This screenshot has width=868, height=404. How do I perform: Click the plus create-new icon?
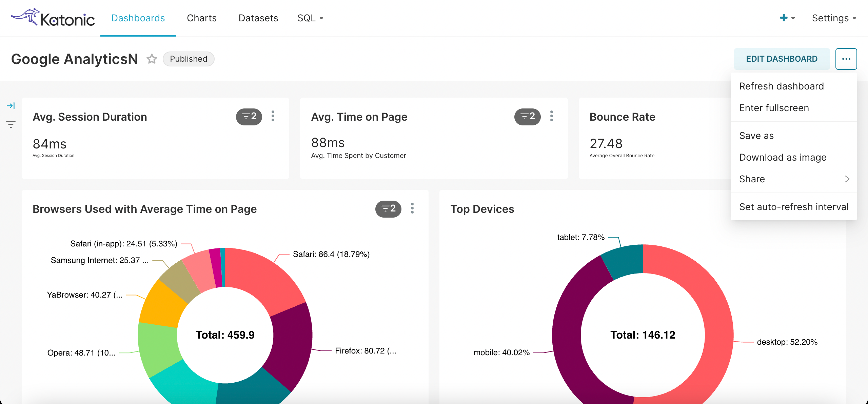(784, 18)
